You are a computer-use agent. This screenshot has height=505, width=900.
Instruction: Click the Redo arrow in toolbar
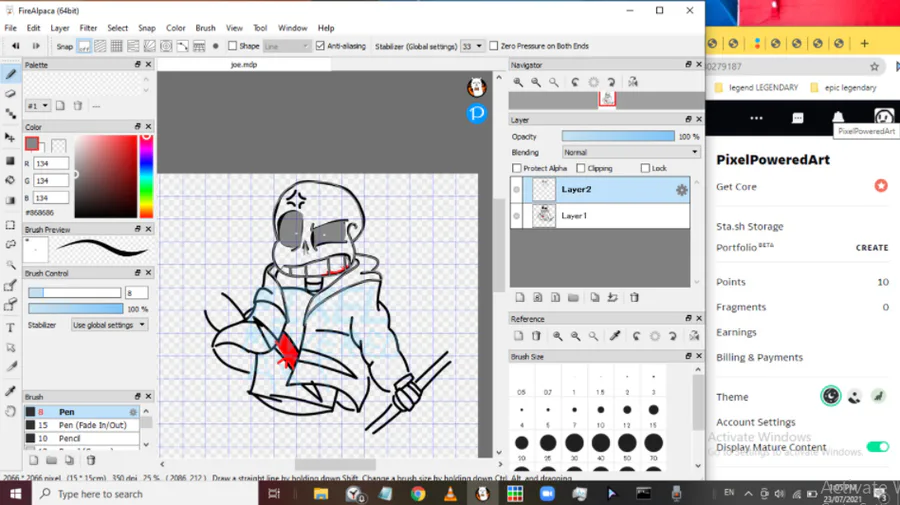point(36,46)
